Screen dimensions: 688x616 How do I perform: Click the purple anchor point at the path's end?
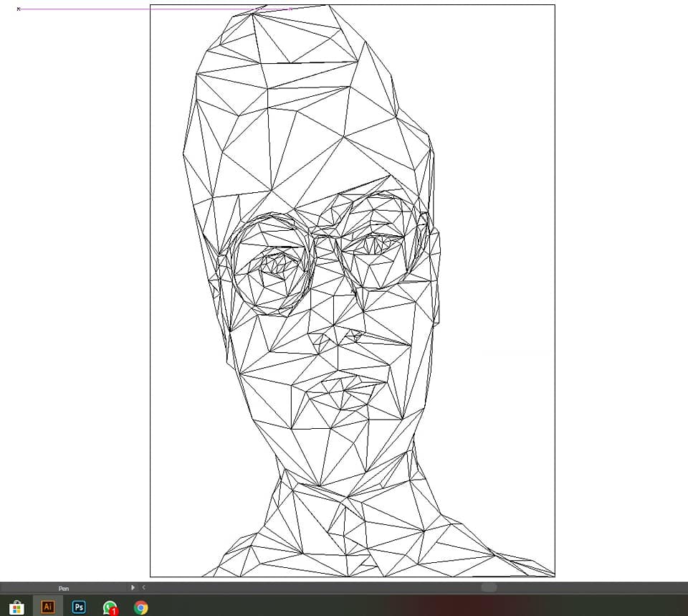click(290, 9)
